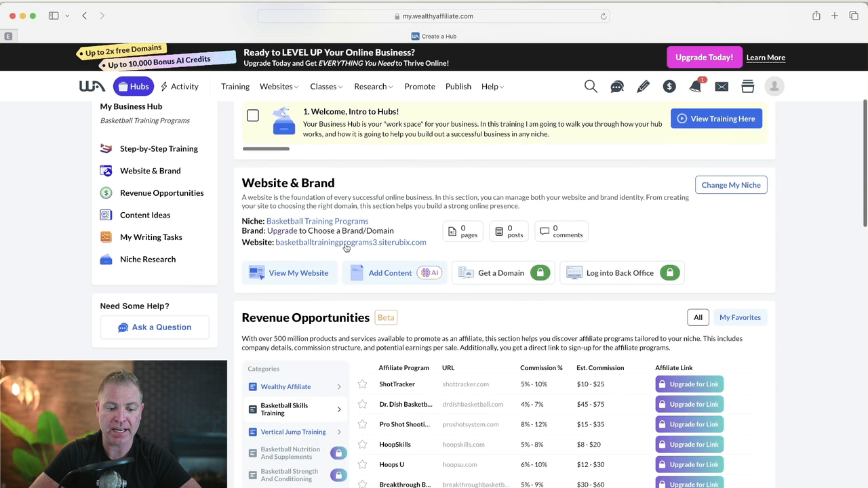Open Revenue Opportunities in sidebar
Screen dimensions: 868x488
pos(161,192)
